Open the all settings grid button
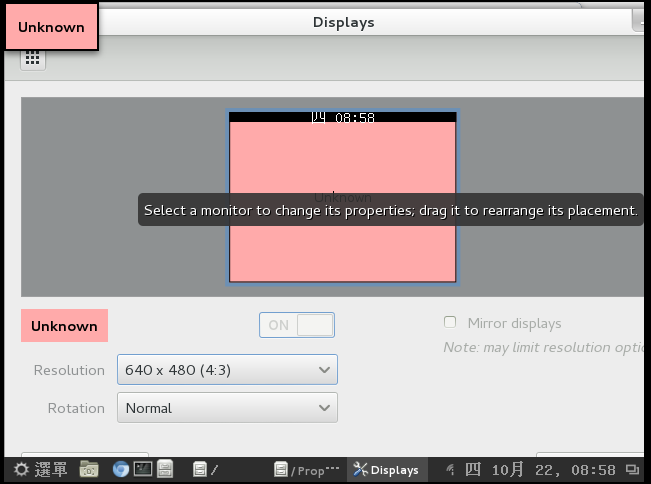 pyautogui.click(x=33, y=59)
